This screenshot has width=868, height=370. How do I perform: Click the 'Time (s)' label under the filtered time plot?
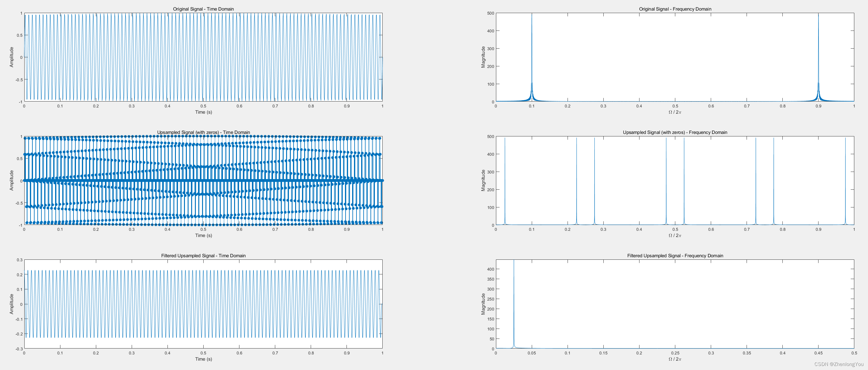click(x=204, y=359)
